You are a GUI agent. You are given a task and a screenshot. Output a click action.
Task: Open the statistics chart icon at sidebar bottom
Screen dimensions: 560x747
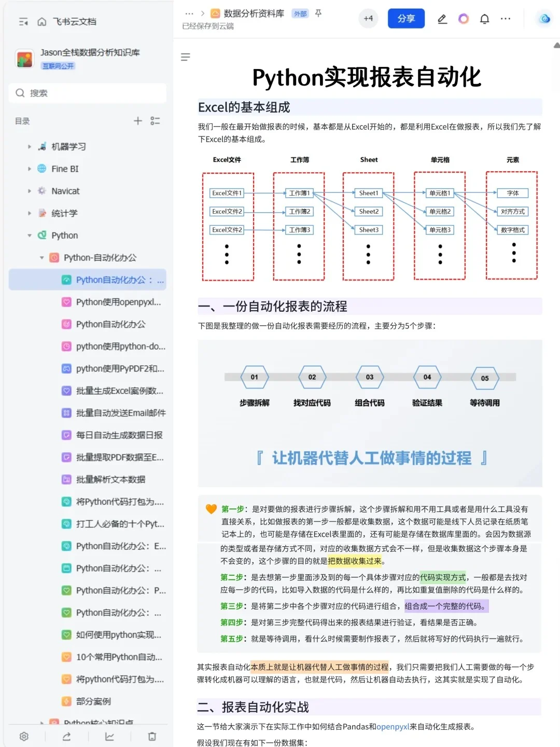[x=109, y=736]
